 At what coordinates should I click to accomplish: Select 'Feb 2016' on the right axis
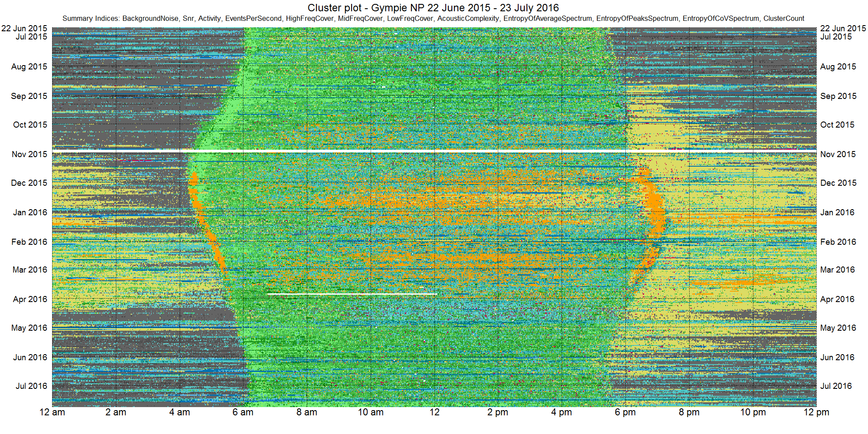(x=838, y=242)
